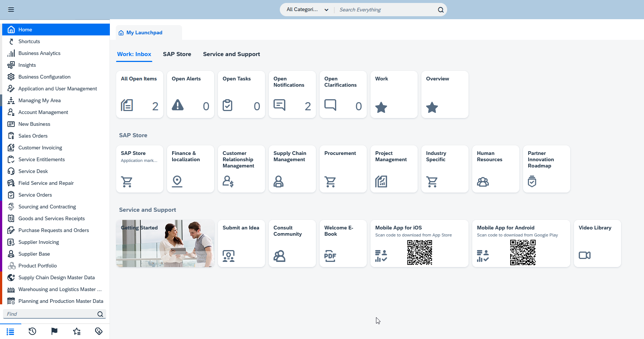Open Service Entitlements work center

coord(56,159)
